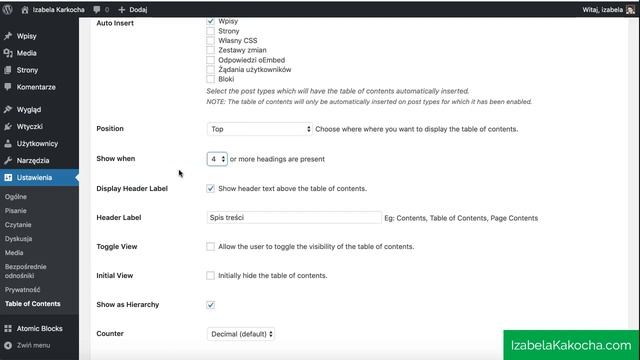Go to Prywatność settings
This screenshot has height=360, width=640.
click(x=22, y=290)
